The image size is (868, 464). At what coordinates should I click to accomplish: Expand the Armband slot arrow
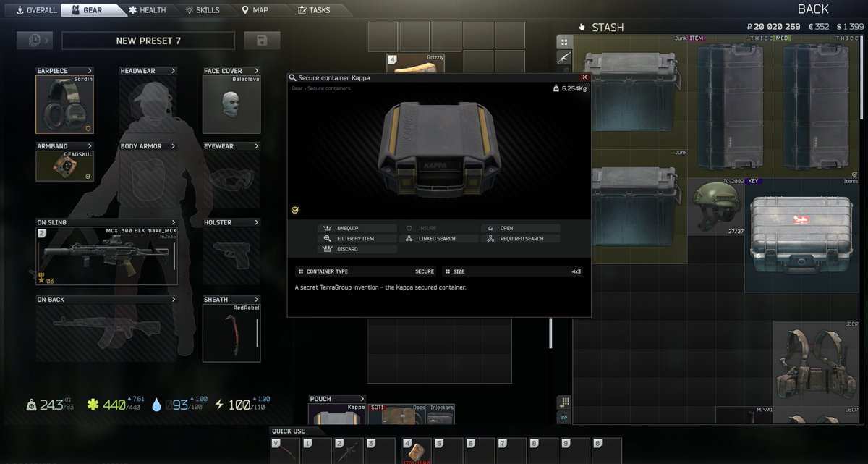coord(90,146)
